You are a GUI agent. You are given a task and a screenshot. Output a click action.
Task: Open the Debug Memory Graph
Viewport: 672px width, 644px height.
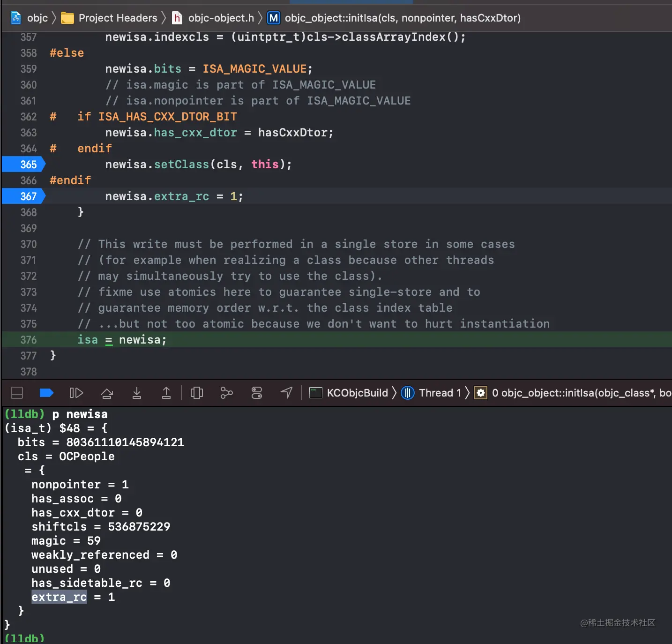click(x=227, y=393)
